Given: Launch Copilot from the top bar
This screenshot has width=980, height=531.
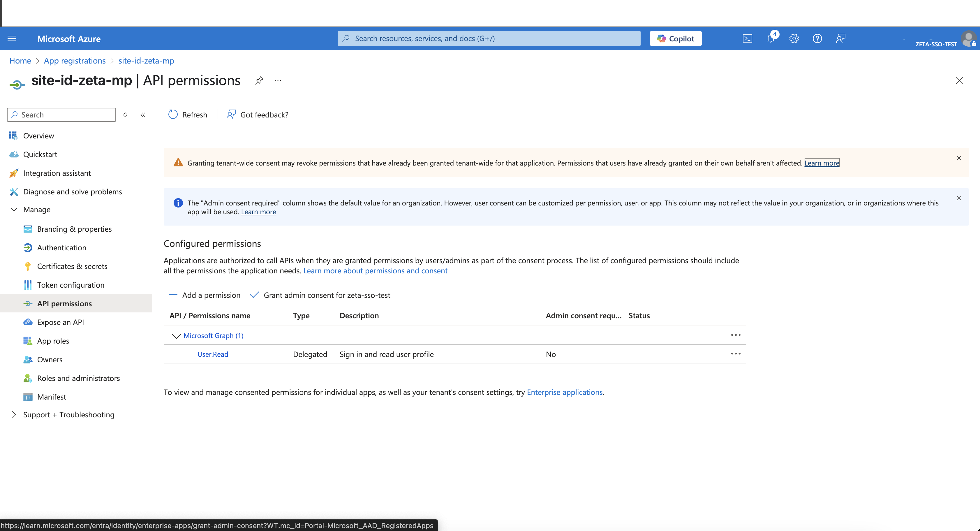Looking at the screenshot, I should click(675, 38).
